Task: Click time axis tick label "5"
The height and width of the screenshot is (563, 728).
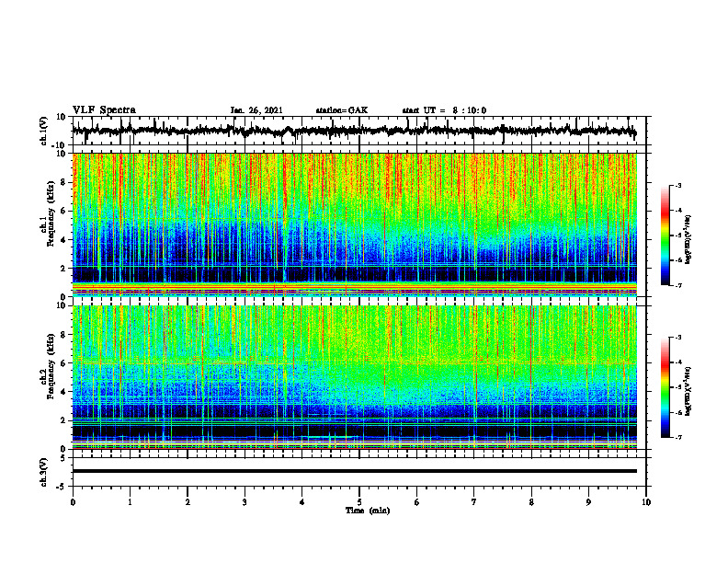Action: click(359, 502)
